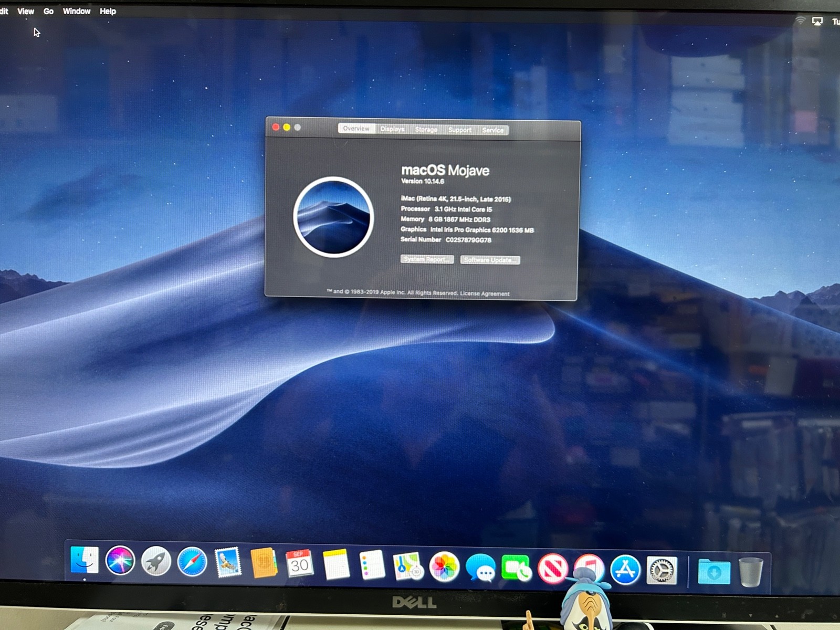This screenshot has width=840, height=630.
Task: Click the System Report button
Action: pos(427,259)
